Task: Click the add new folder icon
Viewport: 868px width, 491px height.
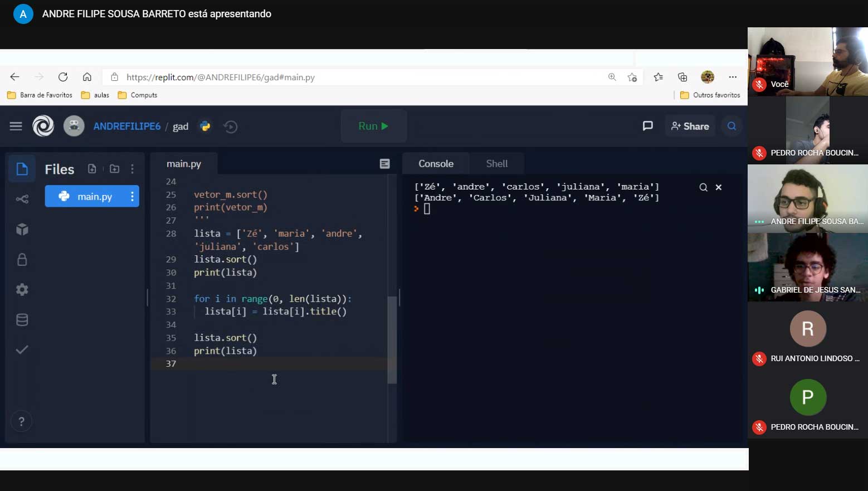Action: [x=114, y=169]
